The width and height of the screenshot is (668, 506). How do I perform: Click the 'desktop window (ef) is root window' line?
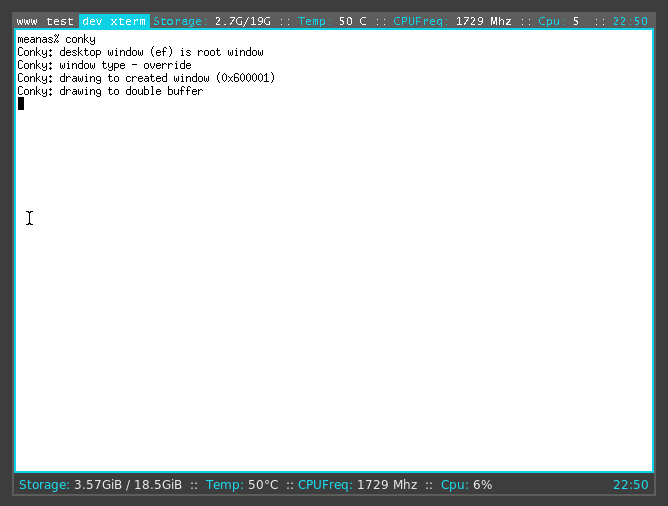[141, 52]
